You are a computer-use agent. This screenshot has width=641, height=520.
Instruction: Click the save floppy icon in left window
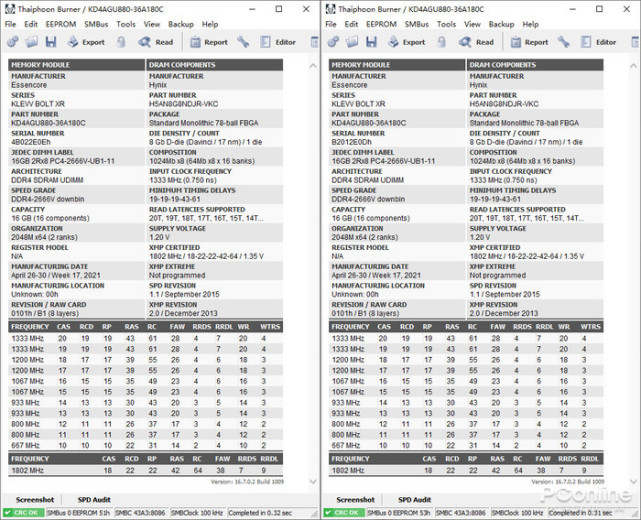(51, 42)
